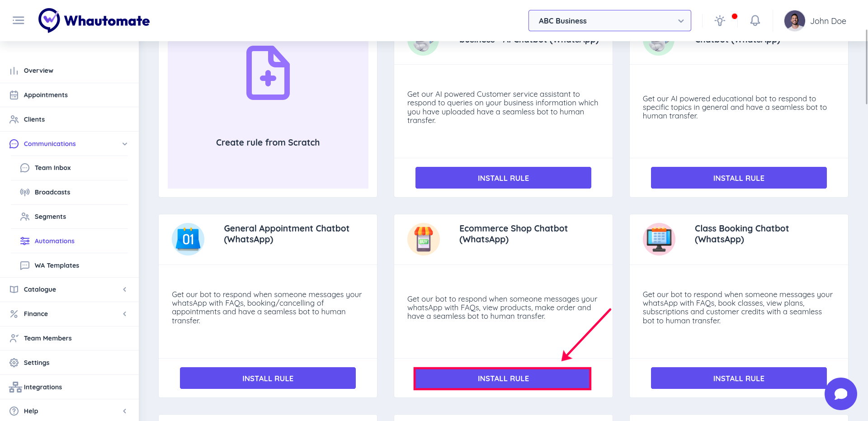Click the Ecommerce Shop Chatbot icon

423,239
